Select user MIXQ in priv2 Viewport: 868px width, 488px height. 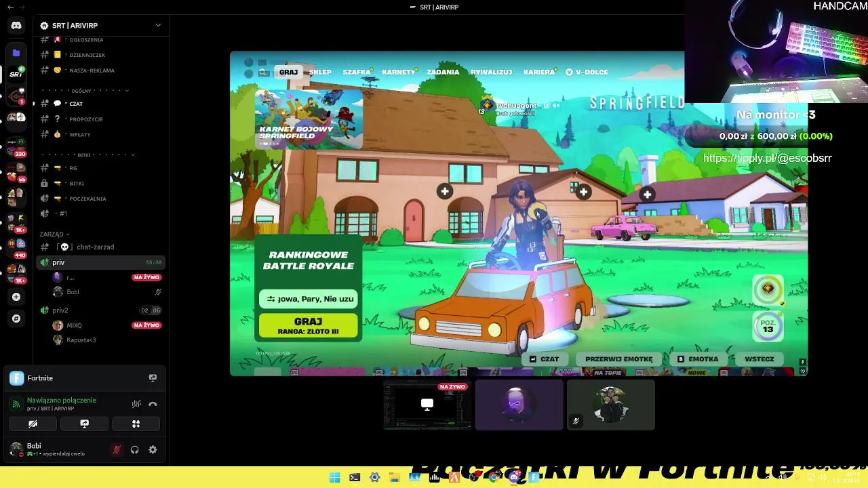click(x=107, y=325)
